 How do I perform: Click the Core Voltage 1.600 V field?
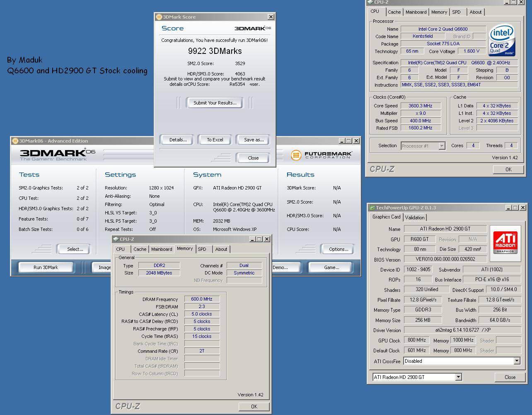tap(472, 51)
